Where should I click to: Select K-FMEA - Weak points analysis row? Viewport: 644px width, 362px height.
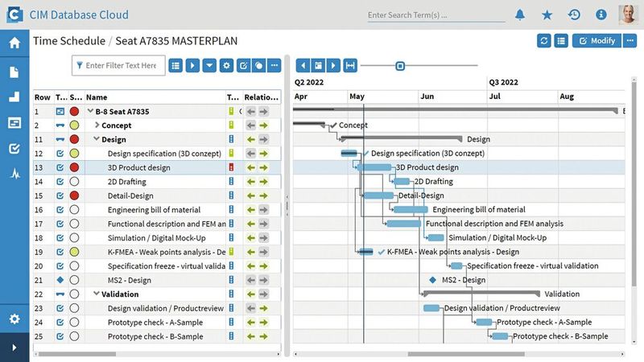click(157, 252)
